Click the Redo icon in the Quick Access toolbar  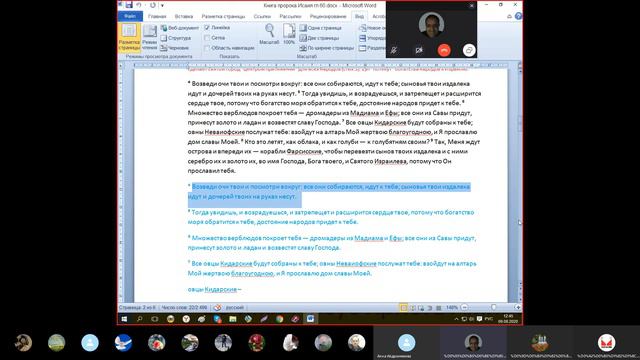pos(153,5)
